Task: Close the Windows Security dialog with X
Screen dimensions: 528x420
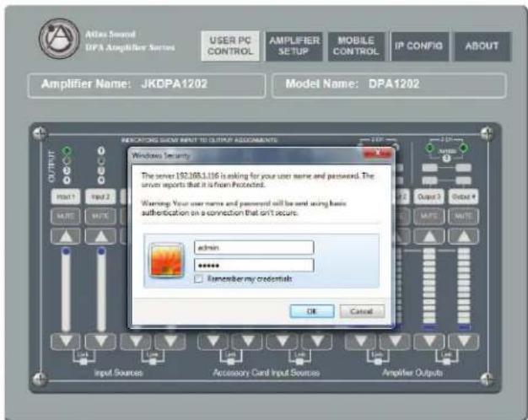Action: (x=378, y=154)
